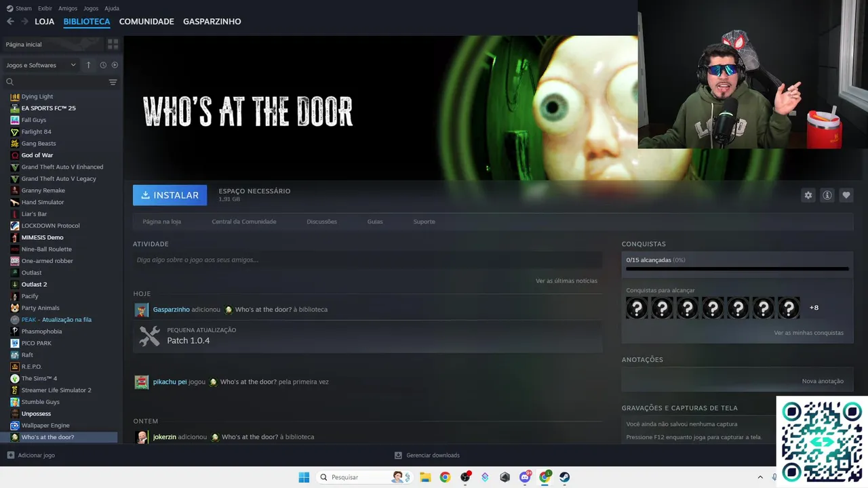This screenshot has height=488, width=868.
Task: Open the Steam taskbar icon
Action: click(564, 477)
